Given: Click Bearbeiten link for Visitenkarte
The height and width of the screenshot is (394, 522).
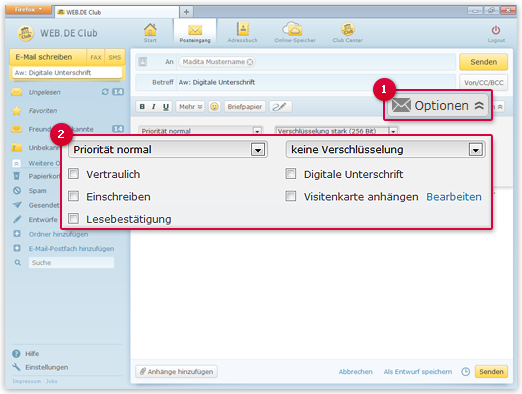Looking at the screenshot, I should pyautogui.click(x=454, y=197).
